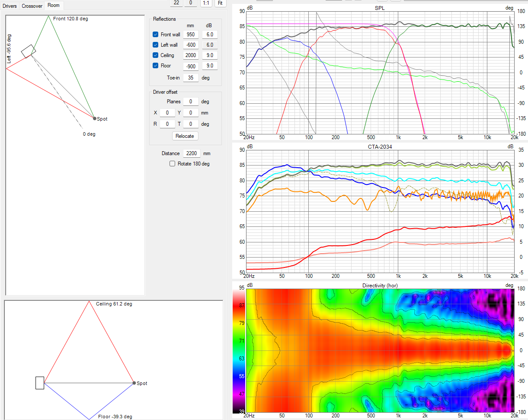Toggle the Left wall reflection checkbox
528x420 pixels.
pos(156,45)
